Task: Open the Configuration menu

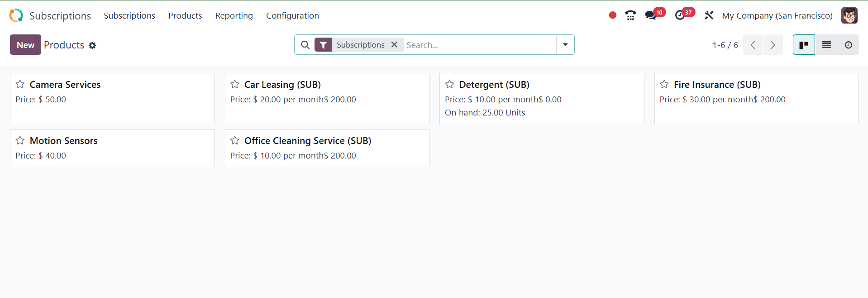Action: point(292,15)
